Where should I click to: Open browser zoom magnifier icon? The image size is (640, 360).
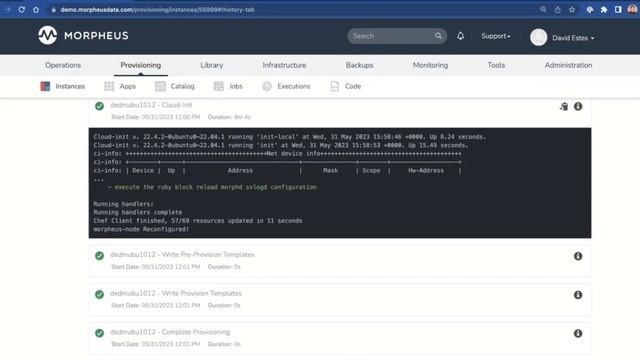(x=543, y=9)
